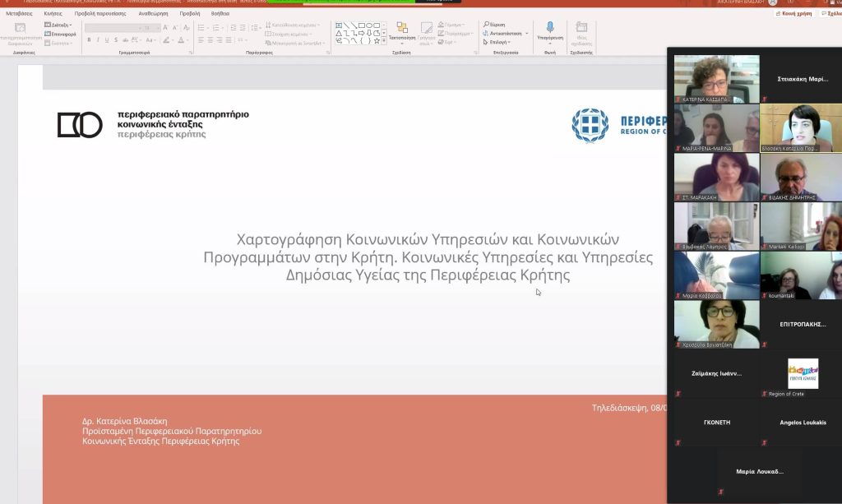Click Εύρεση to find text
The height and width of the screenshot is (504, 842).
click(494, 25)
